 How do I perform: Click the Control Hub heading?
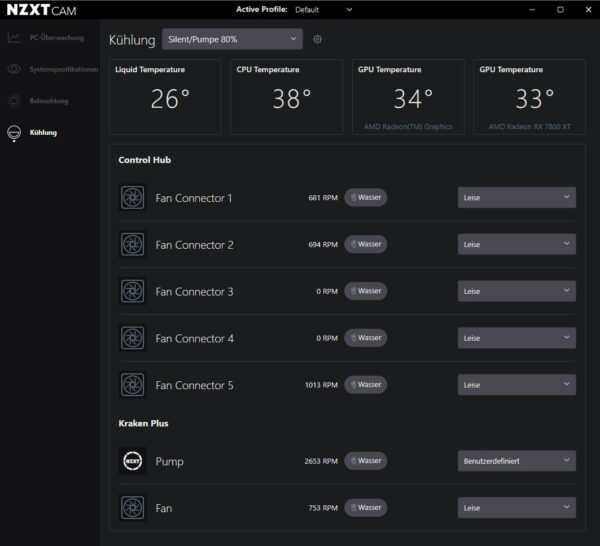145,160
